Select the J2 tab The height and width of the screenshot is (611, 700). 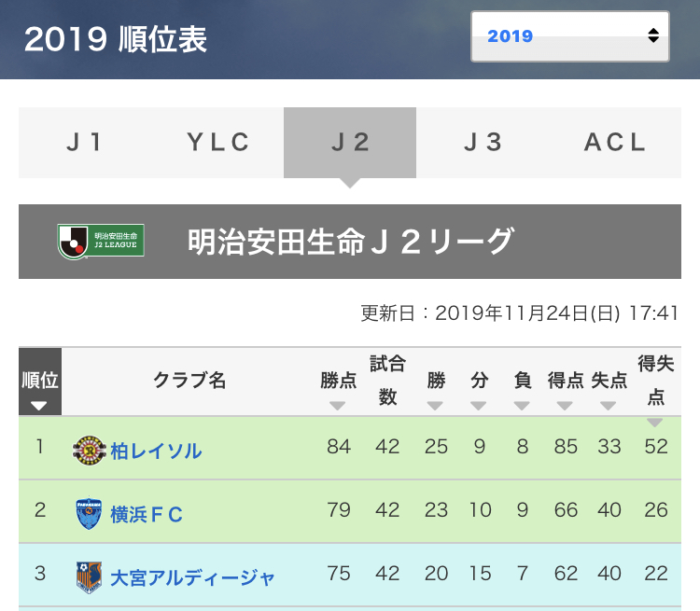click(x=350, y=143)
